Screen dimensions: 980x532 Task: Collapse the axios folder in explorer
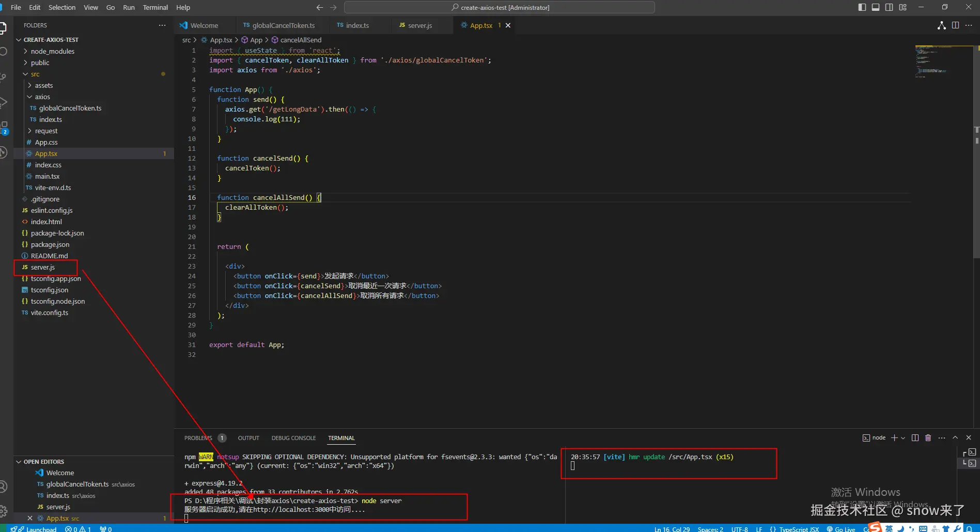pyautogui.click(x=42, y=97)
